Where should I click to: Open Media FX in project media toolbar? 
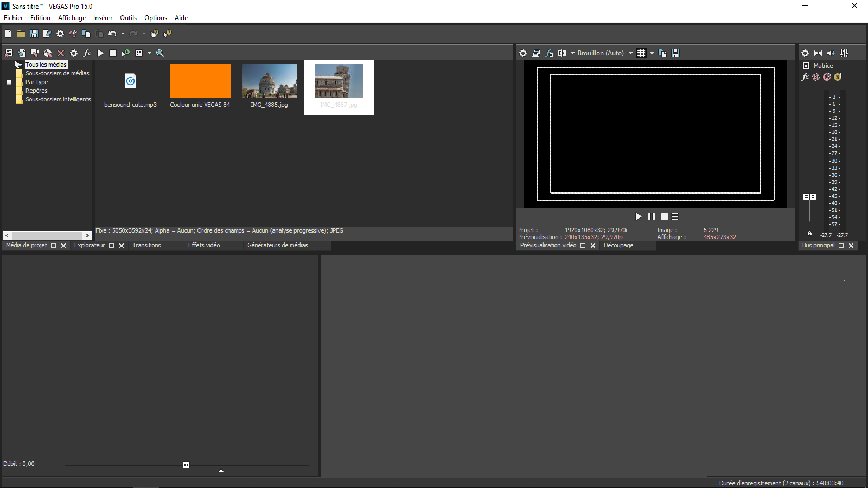(87, 53)
